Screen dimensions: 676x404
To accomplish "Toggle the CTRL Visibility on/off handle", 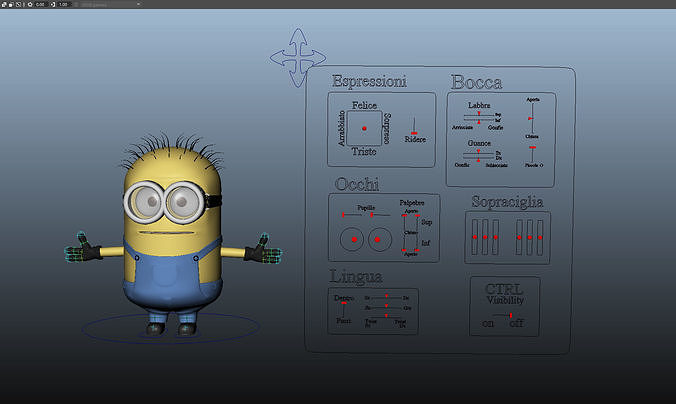I will pyautogui.click(x=511, y=316).
